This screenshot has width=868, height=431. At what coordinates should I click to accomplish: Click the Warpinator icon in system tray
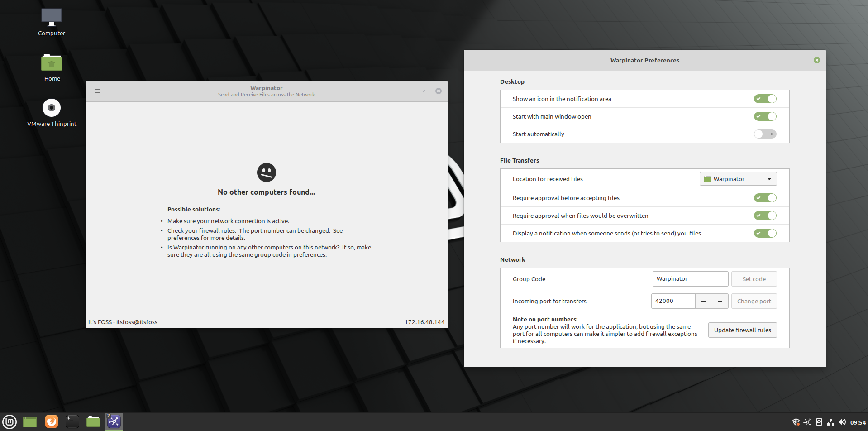tap(807, 422)
